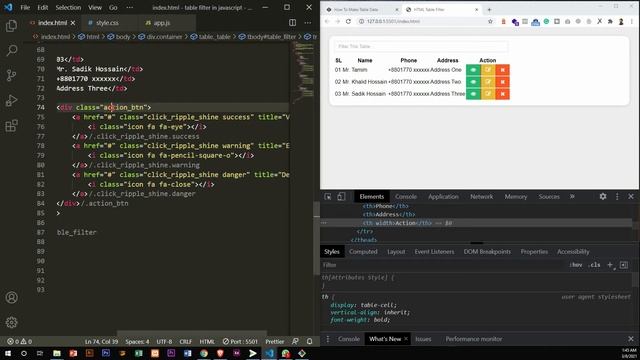Click view eye button for Khalid Hossain
This screenshot has height=360, width=640.
473,82
